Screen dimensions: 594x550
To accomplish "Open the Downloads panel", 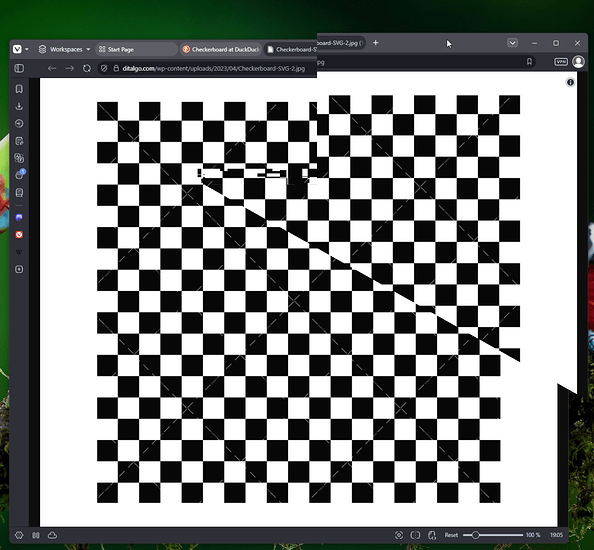I will [x=19, y=106].
